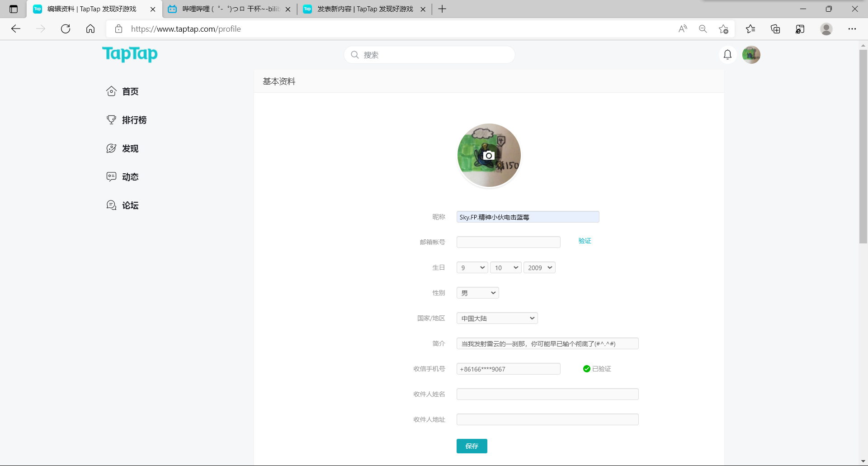
Task: Expand the 性别 gender dropdown
Action: click(477, 293)
